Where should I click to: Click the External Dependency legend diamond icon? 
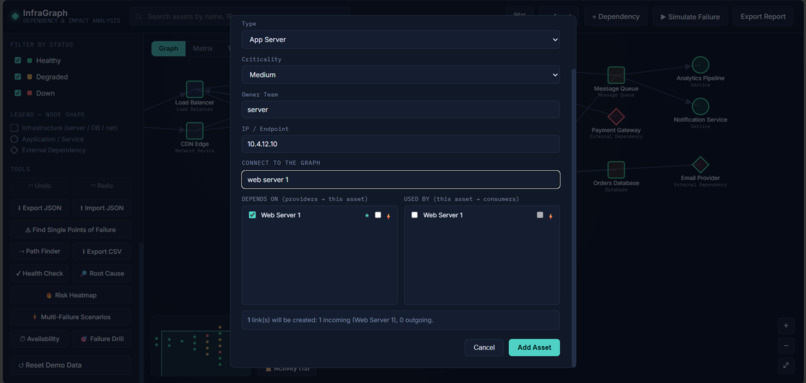(14, 150)
